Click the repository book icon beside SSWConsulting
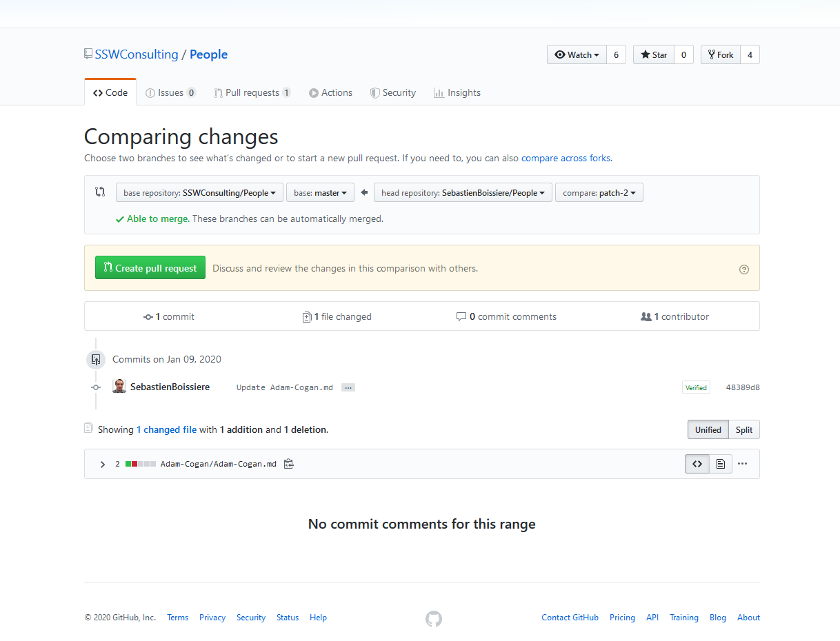 [x=88, y=54]
